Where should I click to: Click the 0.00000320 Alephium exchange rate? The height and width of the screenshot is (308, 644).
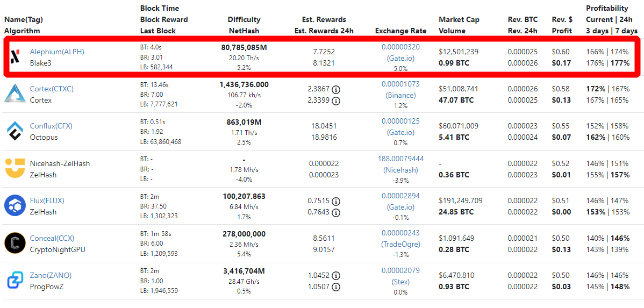pyautogui.click(x=400, y=47)
